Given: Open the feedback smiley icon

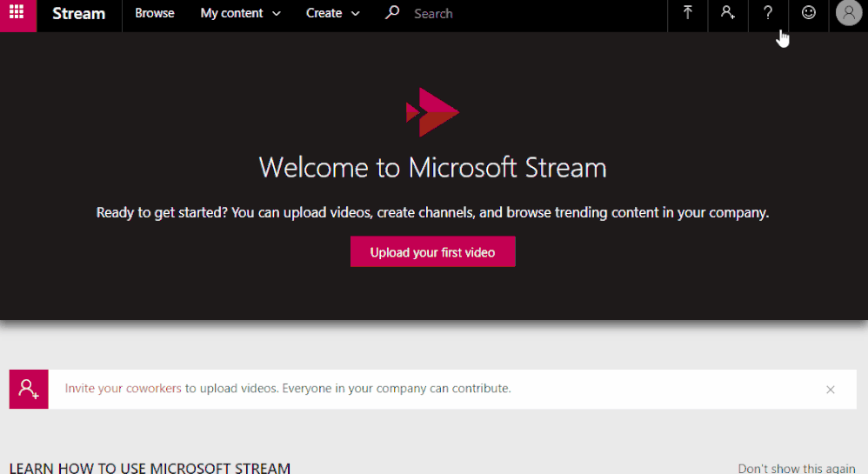Looking at the screenshot, I should (808, 13).
